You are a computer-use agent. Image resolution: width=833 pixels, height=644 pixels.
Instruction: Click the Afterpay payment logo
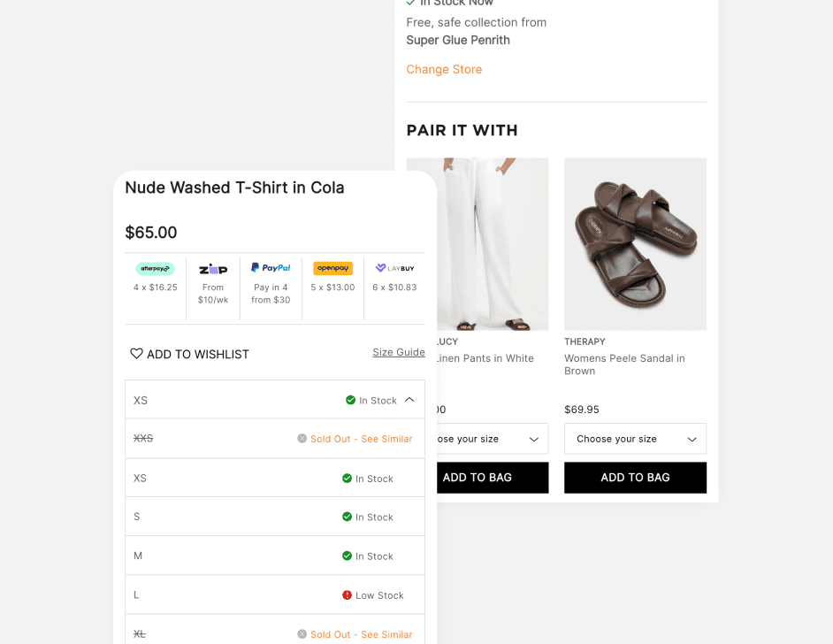[x=155, y=268]
